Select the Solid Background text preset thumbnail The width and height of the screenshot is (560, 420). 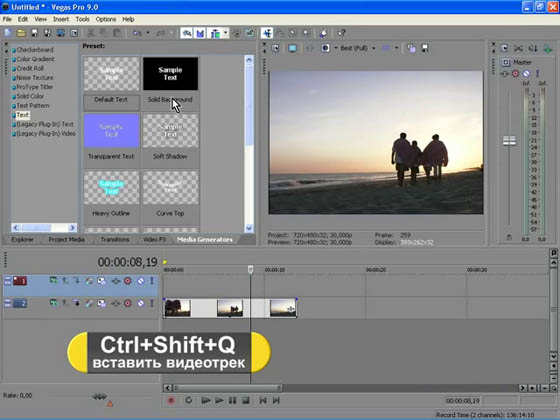tap(170, 74)
